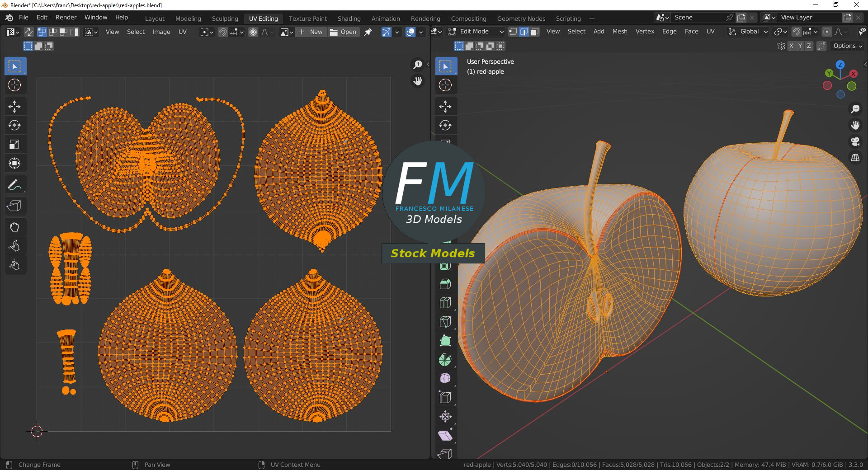Switch to orthographic view with grid icon
868x470 pixels.
pyautogui.click(x=855, y=158)
